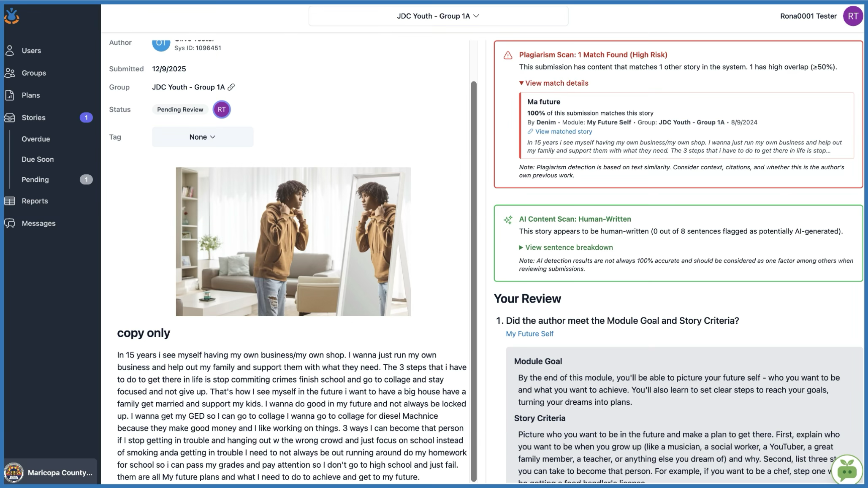Screen dimensions: 868x488
Task: Click the app logo at top left
Action: click(12, 16)
